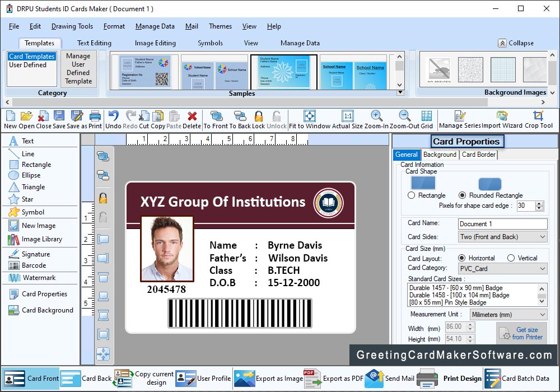This screenshot has height=392, width=560.
Task: Select the Triangle shape tool
Action: (x=27, y=187)
